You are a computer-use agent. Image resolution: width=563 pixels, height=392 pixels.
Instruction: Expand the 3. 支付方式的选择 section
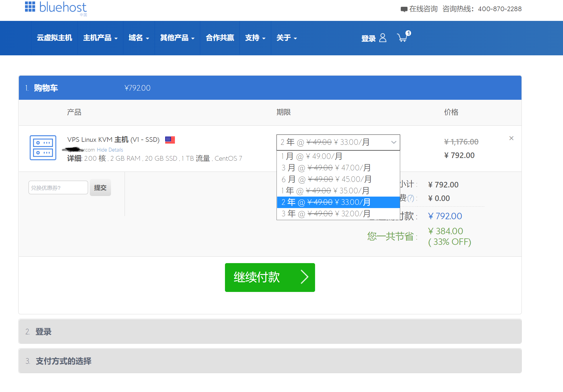[270, 361]
